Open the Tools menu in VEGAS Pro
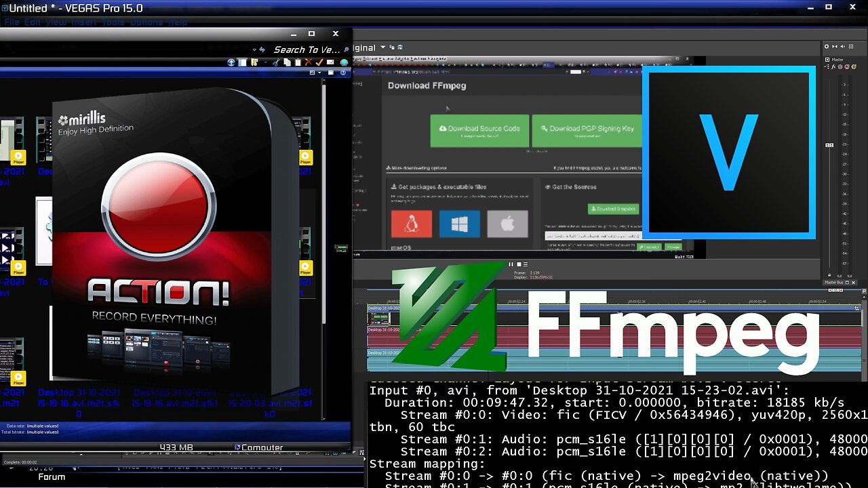 (x=113, y=22)
